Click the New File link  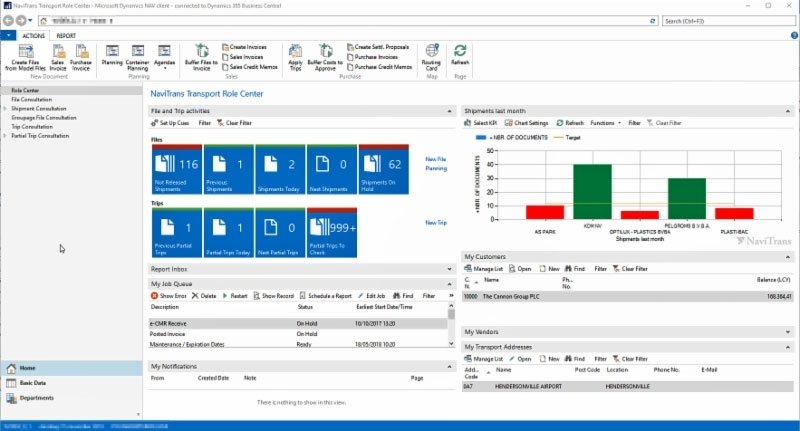(436, 159)
